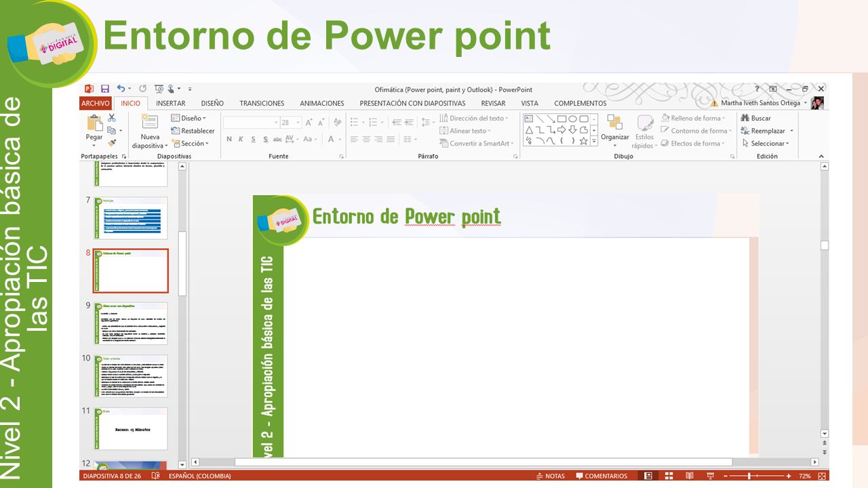Select the Format Painter brush
The height and width of the screenshot is (488, 868).
tap(112, 143)
